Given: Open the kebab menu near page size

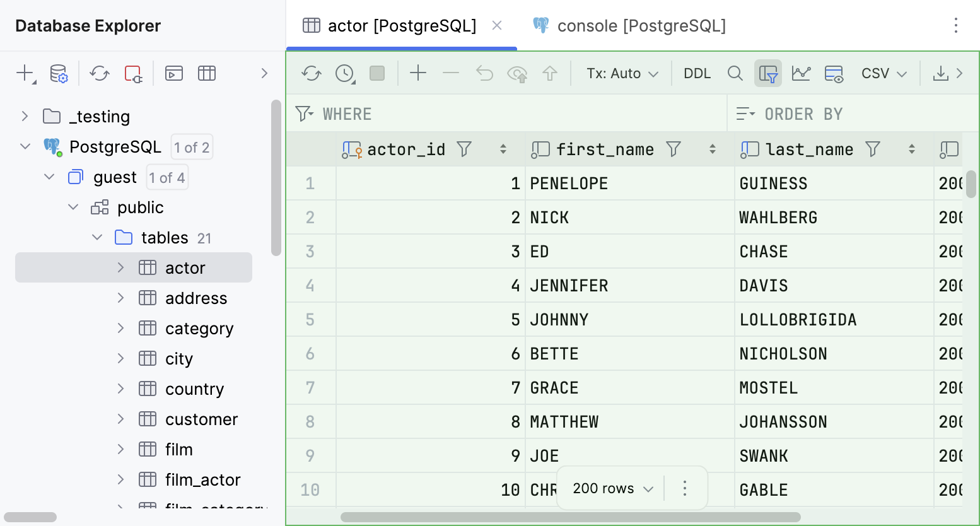Looking at the screenshot, I should click(685, 488).
